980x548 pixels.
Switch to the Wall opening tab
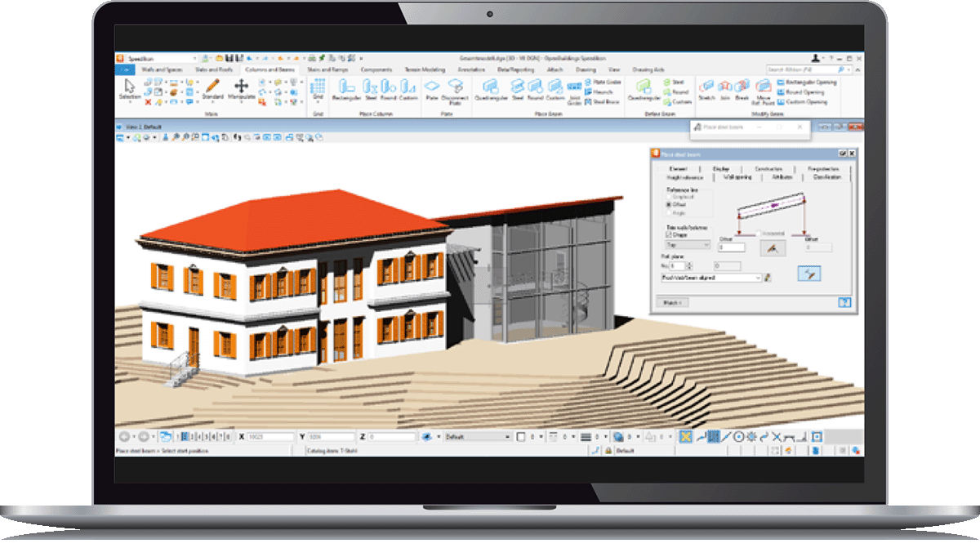pyautogui.click(x=738, y=177)
